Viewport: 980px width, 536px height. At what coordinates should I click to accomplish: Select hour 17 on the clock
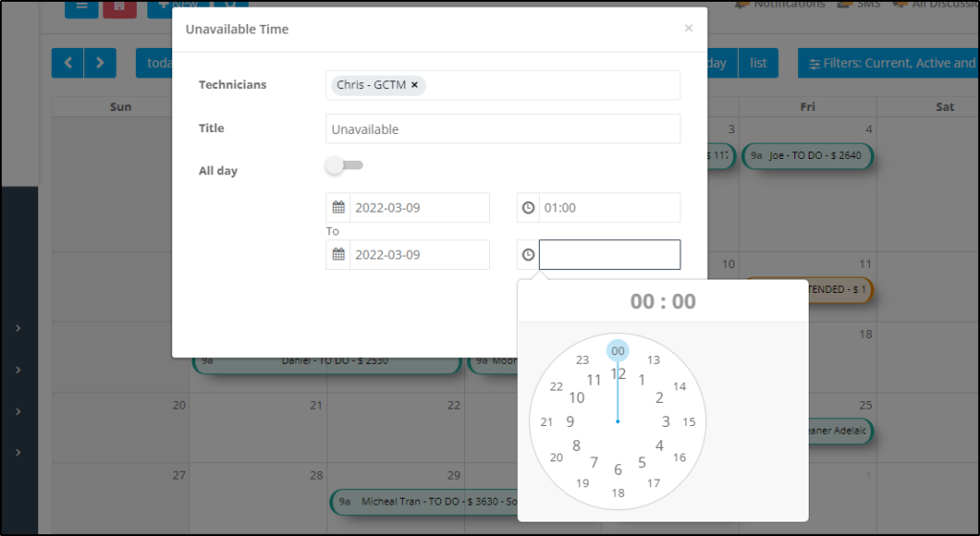tap(653, 483)
